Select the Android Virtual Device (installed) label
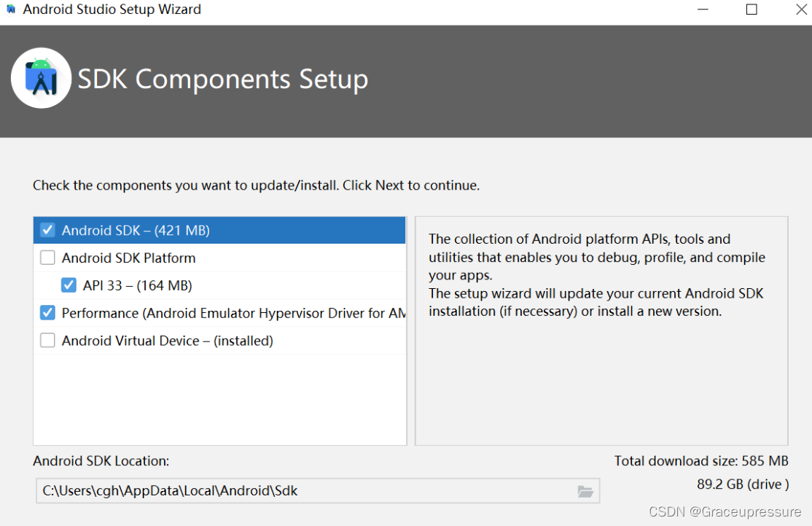 [x=167, y=341]
